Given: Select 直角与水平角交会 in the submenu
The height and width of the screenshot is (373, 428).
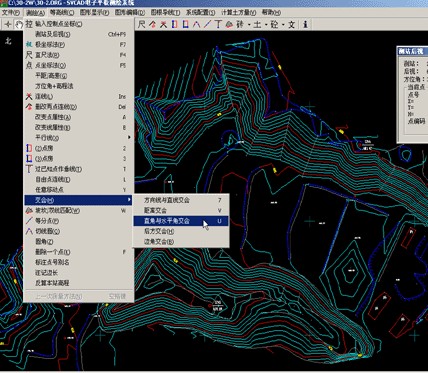Looking at the screenshot, I should tap(181, 221).
